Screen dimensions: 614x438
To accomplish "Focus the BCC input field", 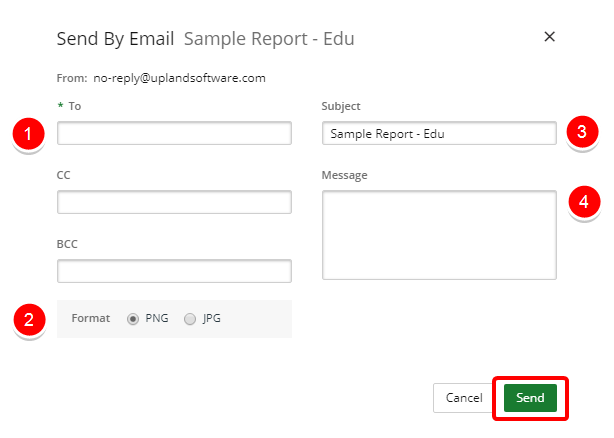I will (x=174, y=271).
